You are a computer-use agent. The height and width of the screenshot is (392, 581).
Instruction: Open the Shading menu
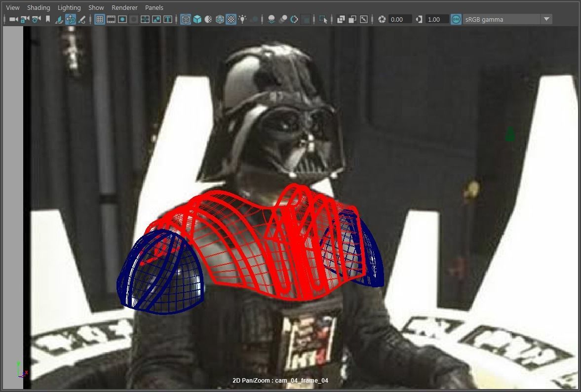click(x=39, y=7)
